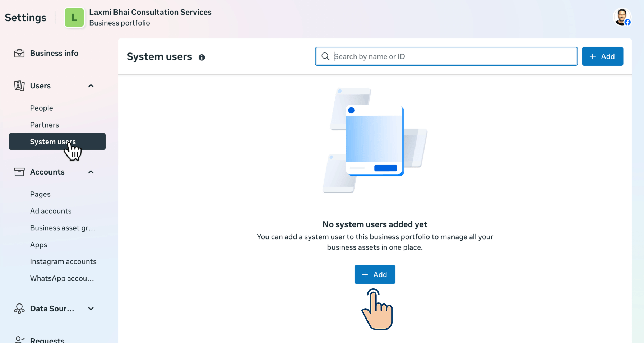The image size is (644, 343).
Task: Click the green L business portfolio logo
Action: pos(74,17)
